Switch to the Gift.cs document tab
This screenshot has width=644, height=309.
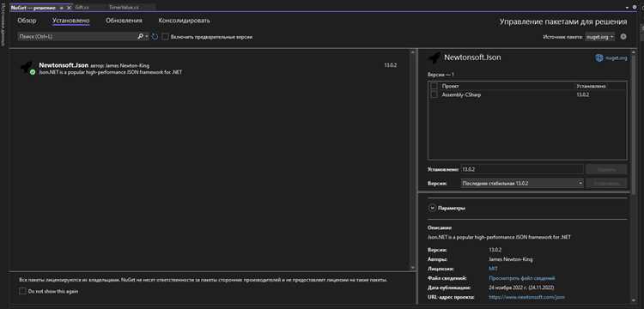82,8
